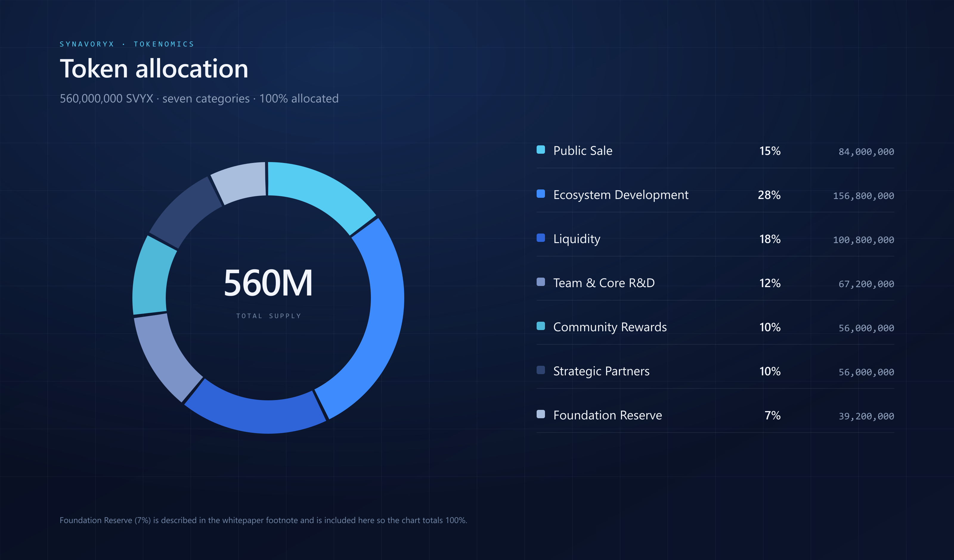Select the 'SYNAVORYX · TOKENOMICS' header text
The width and height of the screenshot is (954, 560).
[x=127, y=44]
